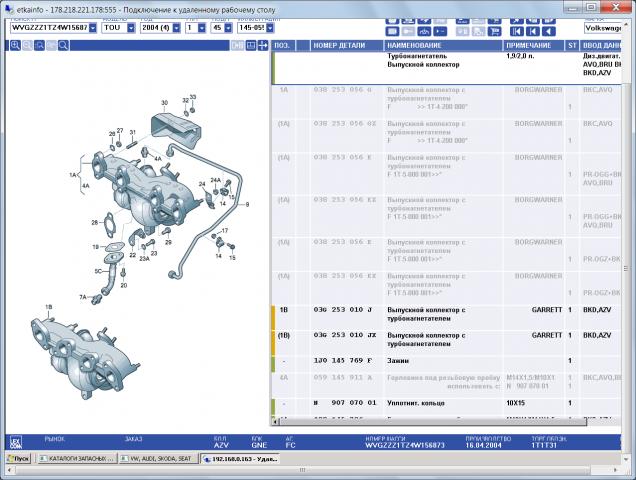The height and width of the screenshot is (480, 636).
Task: Click callout number 28 gasket in diagram
Action: point(95,222)
